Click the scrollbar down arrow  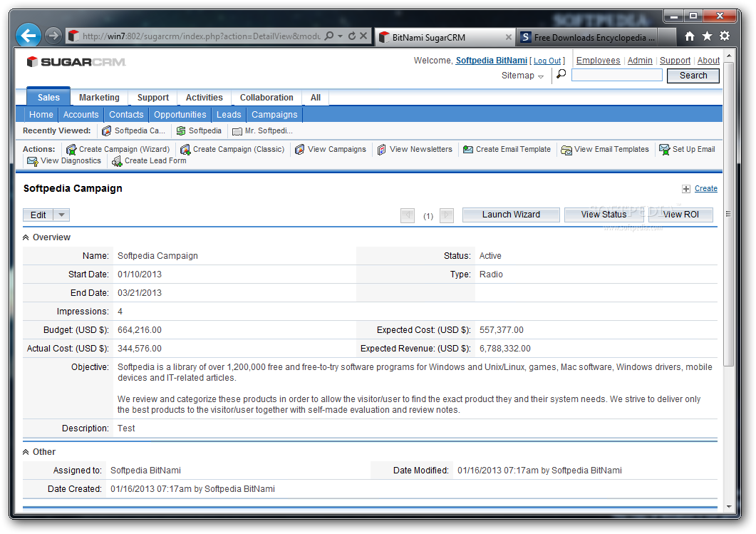(729, 507)
